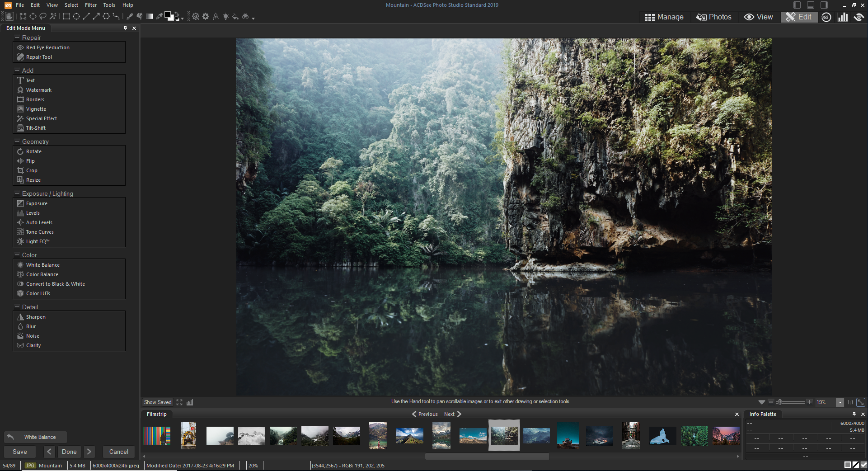Click the Done button

[x=69, y=452]
